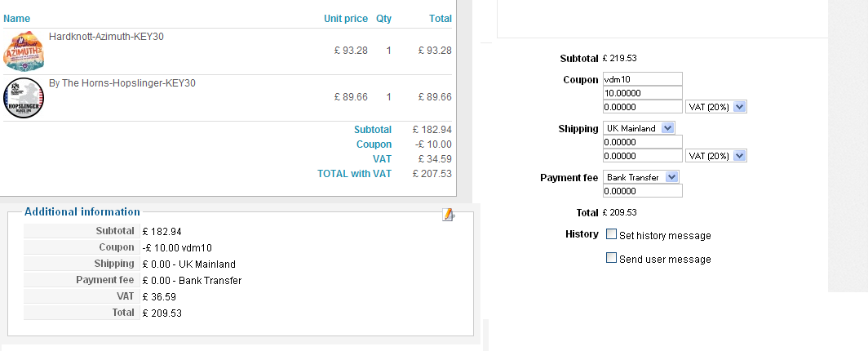
Task: Click the Unit price column header
Action: pyautogui.click(x=345, y=18)
